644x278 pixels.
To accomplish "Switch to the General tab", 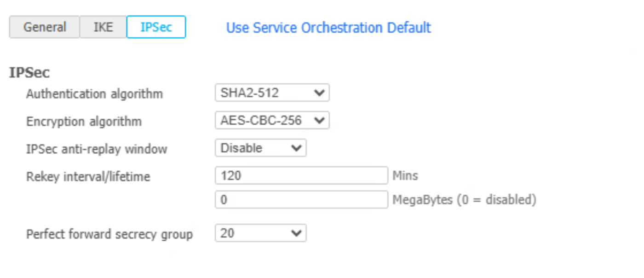I will (x=45, y=27).
